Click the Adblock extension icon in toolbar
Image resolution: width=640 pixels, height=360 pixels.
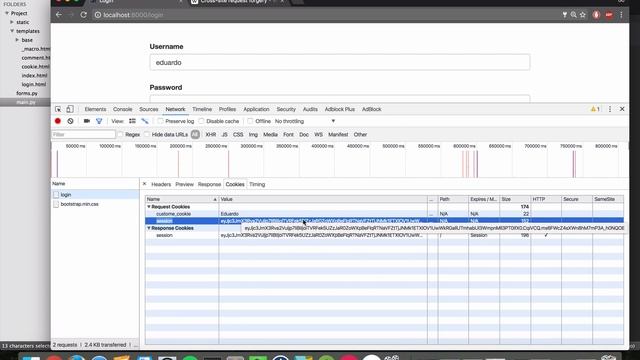tap(609, 15)
